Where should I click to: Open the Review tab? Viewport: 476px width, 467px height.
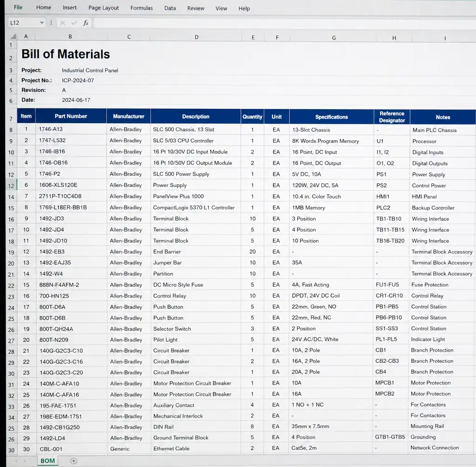(x=196, y=8)
